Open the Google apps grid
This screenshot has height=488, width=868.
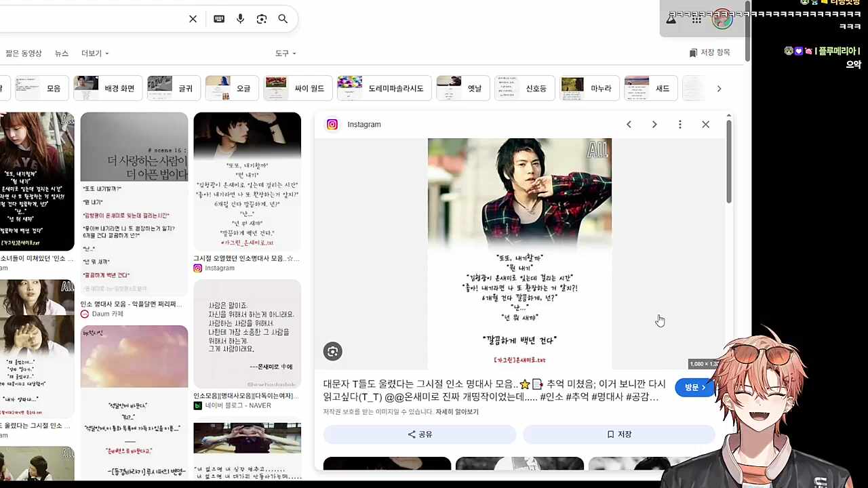[696, 19]
